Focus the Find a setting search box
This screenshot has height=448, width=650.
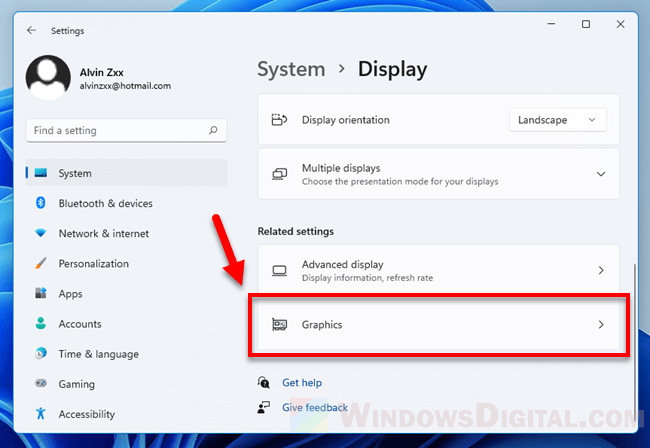click(126, 131)
